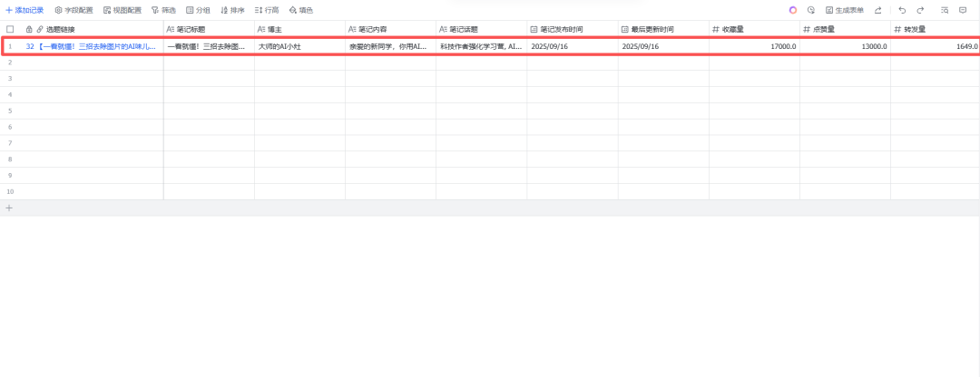Click the share arrow icon
The width and height of the screenshot is (980, 377).
(878, 10)
